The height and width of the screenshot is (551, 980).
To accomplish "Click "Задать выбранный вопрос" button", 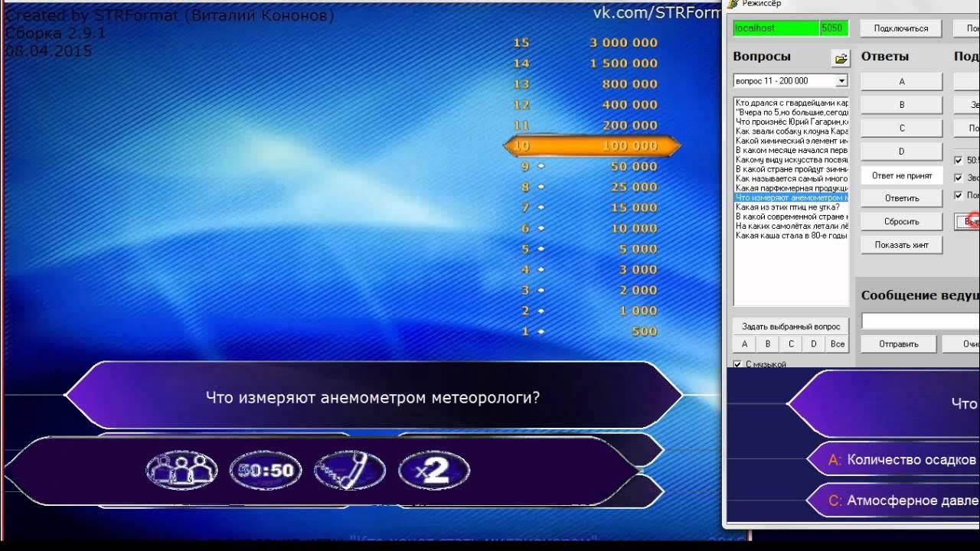I will click(x=791, y=327).
